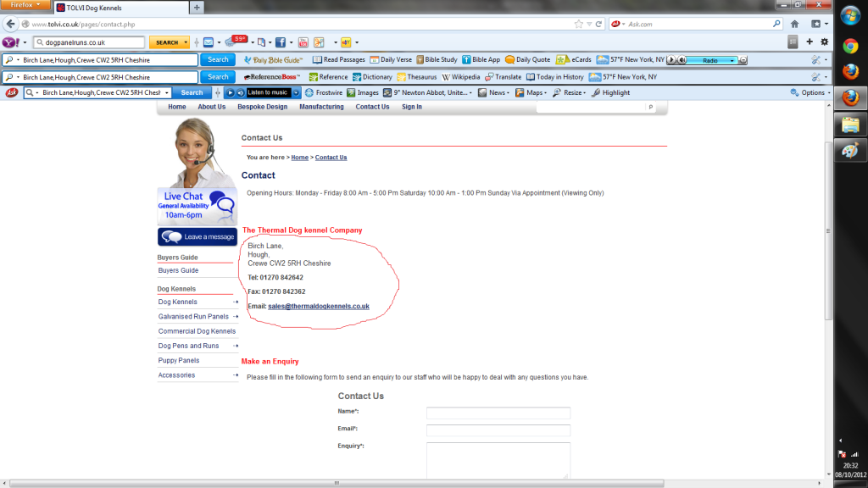The height and width of the screenshot is (488, 868).
Task: Open Images in Ask toolbar
Action: 363,92
